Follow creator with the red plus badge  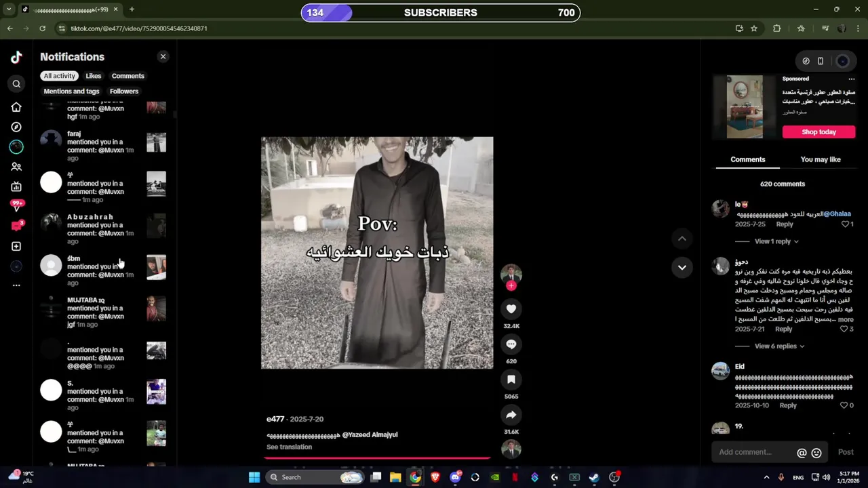511,286
